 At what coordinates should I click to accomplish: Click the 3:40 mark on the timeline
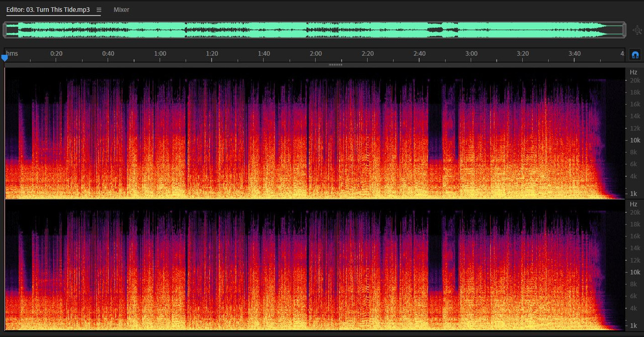(575, 53)
